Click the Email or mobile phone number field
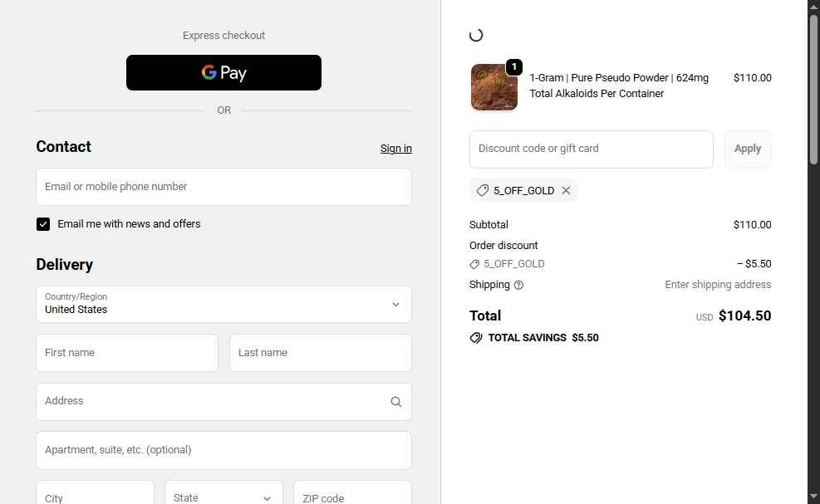Screen dimensions: 820x504 coord(223,187)
